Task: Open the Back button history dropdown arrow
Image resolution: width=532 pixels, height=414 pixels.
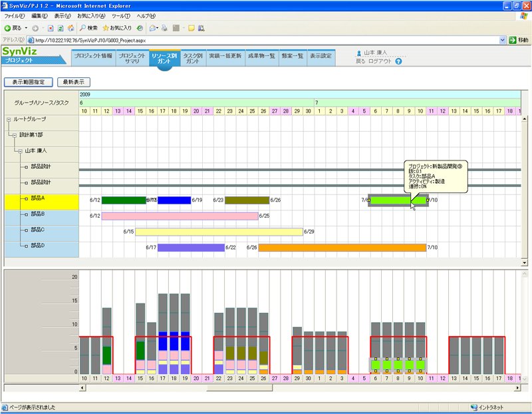Action: coord(26,28)
